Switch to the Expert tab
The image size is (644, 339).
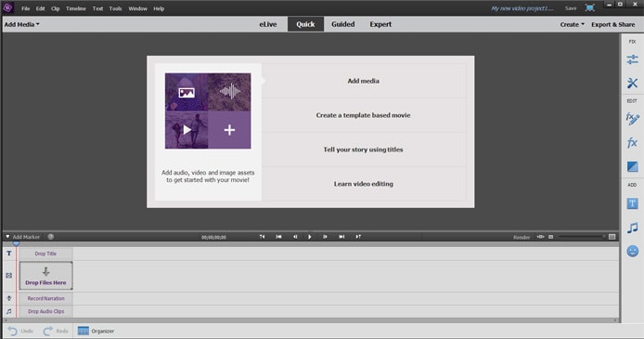(x=380, y=24)
